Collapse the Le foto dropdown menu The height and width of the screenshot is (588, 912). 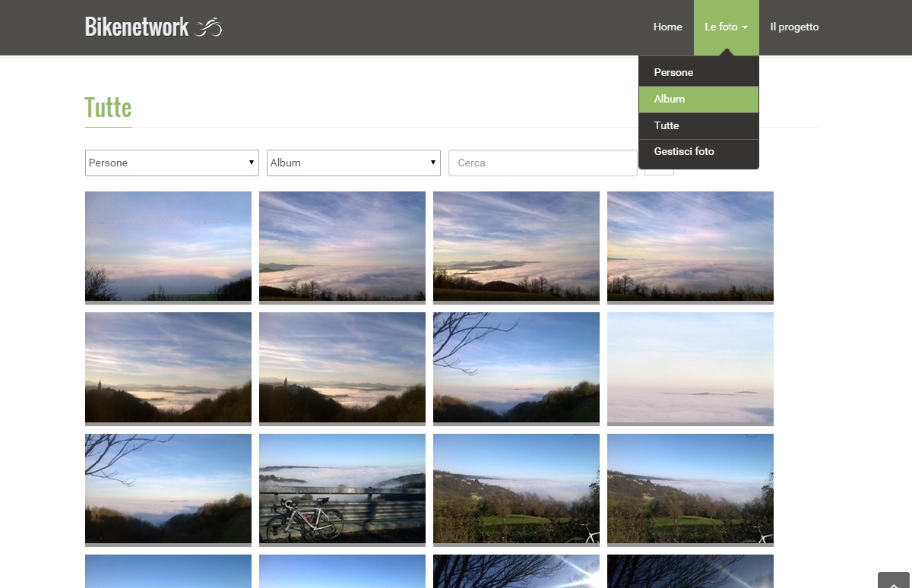(x=726, y=27)
